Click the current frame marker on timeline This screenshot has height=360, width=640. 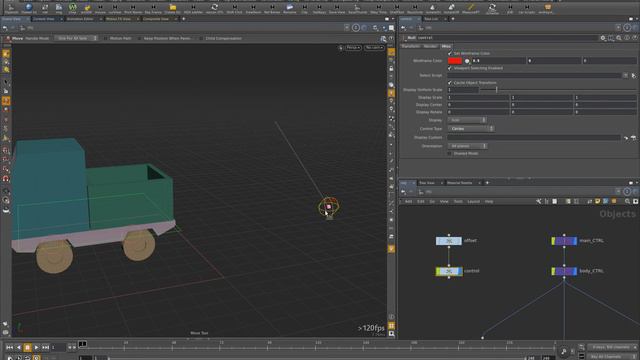pyautogui.click(x=82, y=344)
